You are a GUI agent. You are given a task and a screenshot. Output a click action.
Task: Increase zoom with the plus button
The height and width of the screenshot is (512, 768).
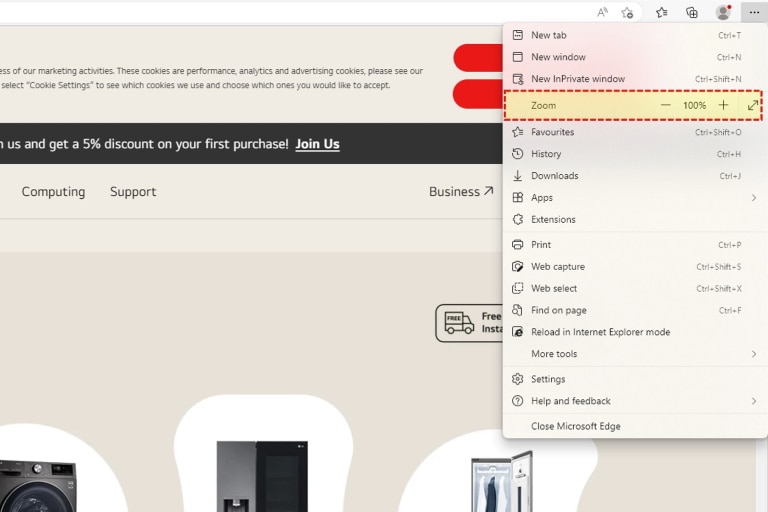pyautogui.click(x=723, y=105)
